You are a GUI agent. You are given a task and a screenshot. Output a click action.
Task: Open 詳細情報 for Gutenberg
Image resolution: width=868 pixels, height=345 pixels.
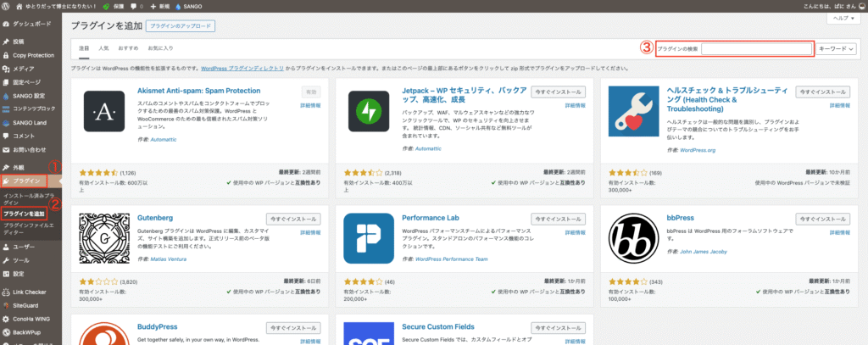point(310,232)
